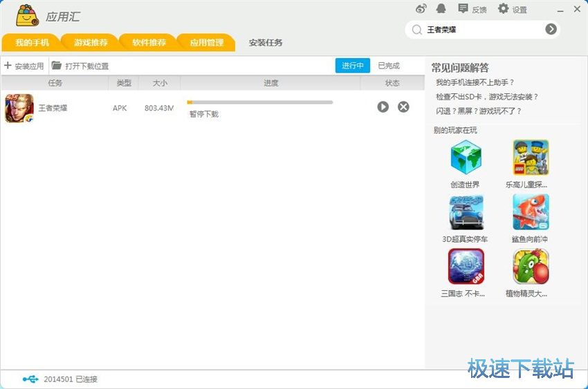The width and height of the screenshot is (588, 389).
Task: Minimize the 应用汇 window
Action: (560, 11)
